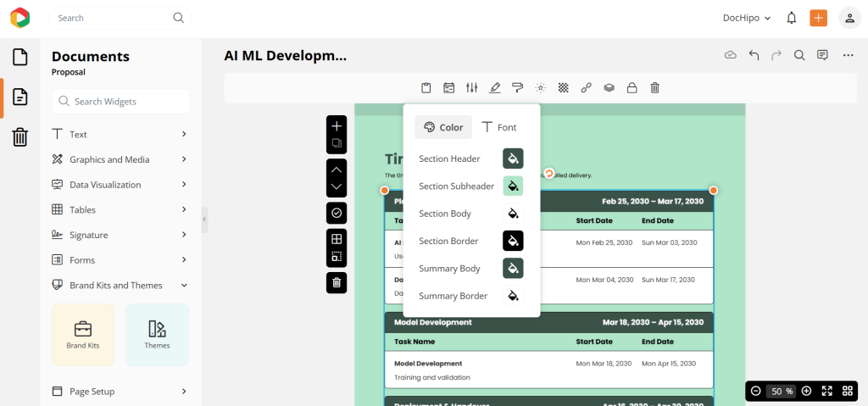This screenshot has height=406, width=868.
Task: Open the comments icon in header
Action: pos(822,56)
